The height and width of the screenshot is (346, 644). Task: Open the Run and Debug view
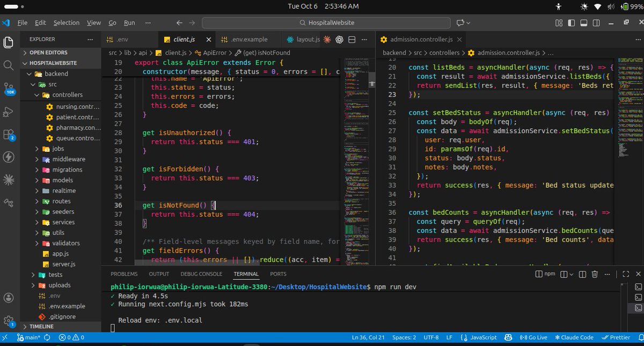click(9, 112)
